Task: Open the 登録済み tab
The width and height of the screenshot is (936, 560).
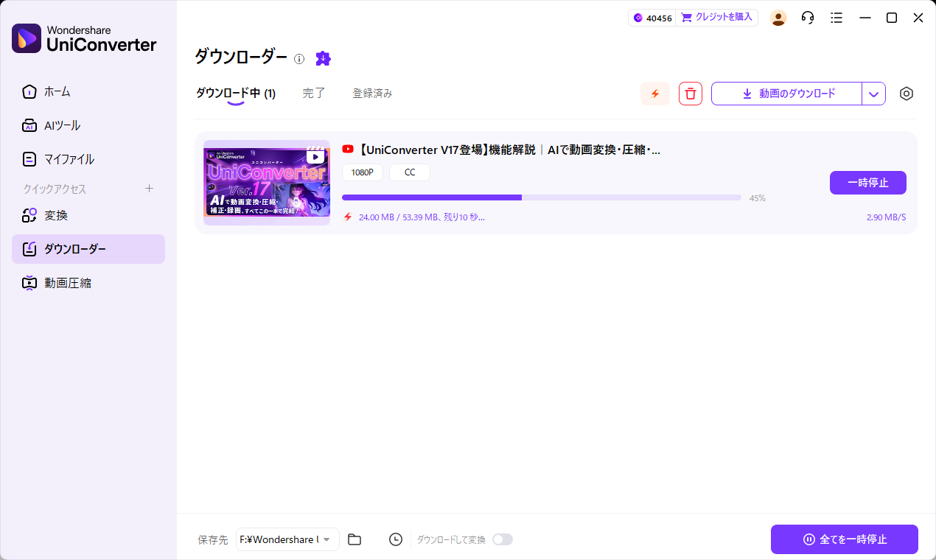Action: (373, 94)
